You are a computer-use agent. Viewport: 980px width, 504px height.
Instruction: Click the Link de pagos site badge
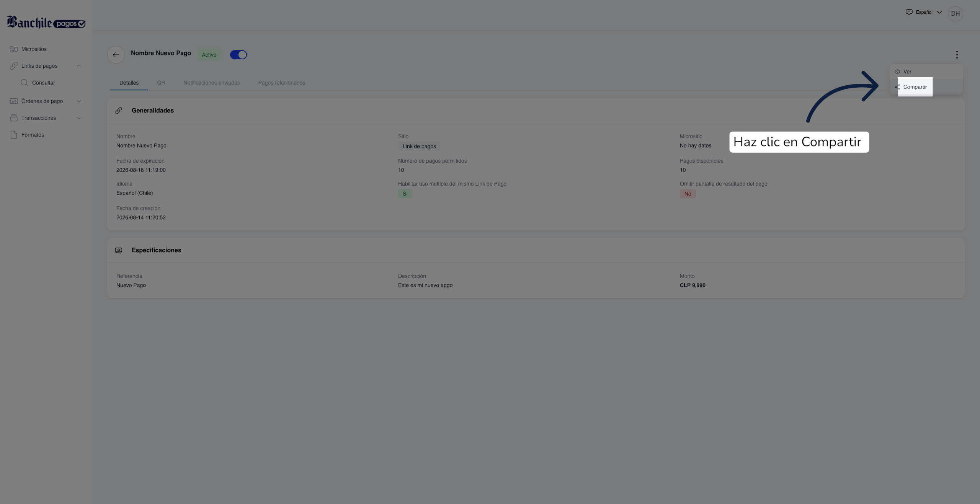pyautogui.click(x=419, y=146)
